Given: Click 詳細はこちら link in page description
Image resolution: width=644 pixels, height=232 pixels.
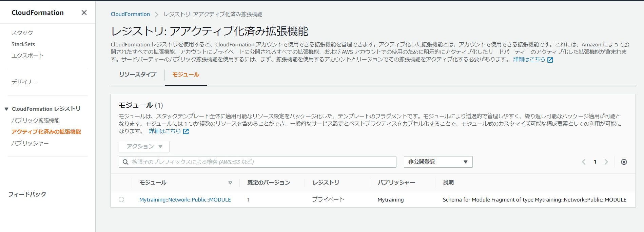Looking at the screenshot, I should (529, 59).
